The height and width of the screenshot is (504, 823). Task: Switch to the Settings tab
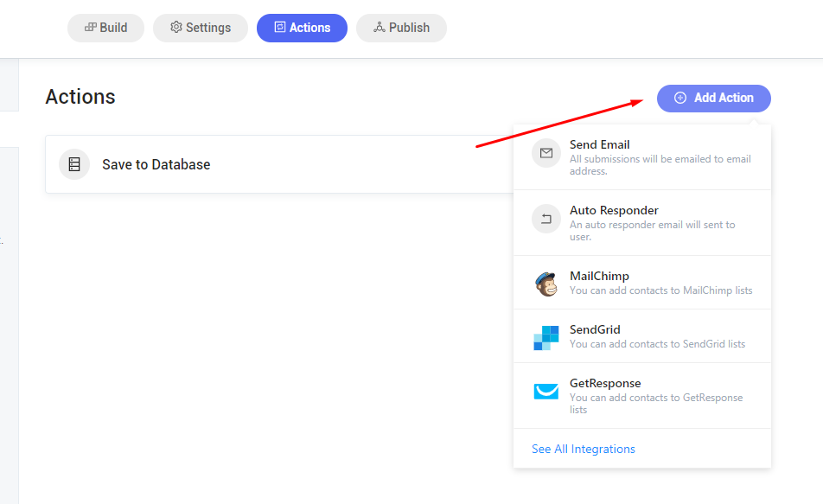pyautogui.click(x=200, y=28)
